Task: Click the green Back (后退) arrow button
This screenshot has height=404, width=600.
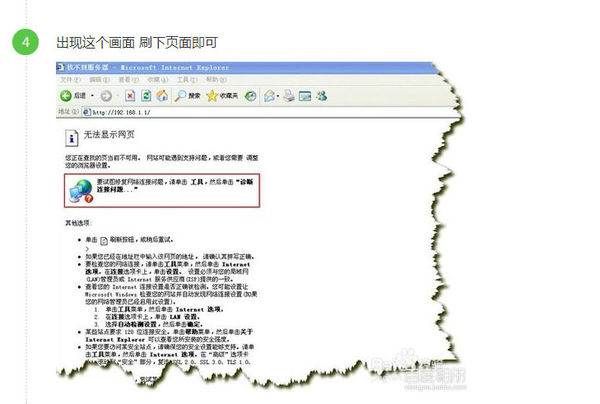Action: [x=66, y=96]
